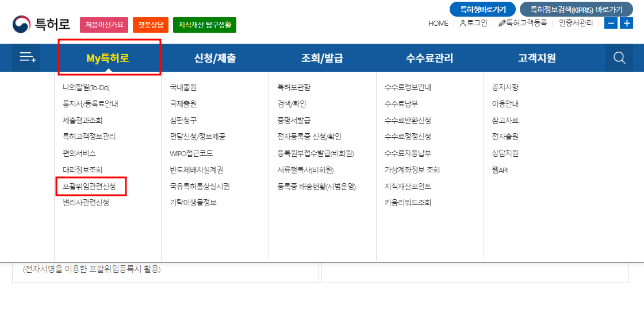The height and width of the screenshot is (321, 644).
Task: Select 반도체배치설계권 menu item
Action: click(x=196, y=170)
